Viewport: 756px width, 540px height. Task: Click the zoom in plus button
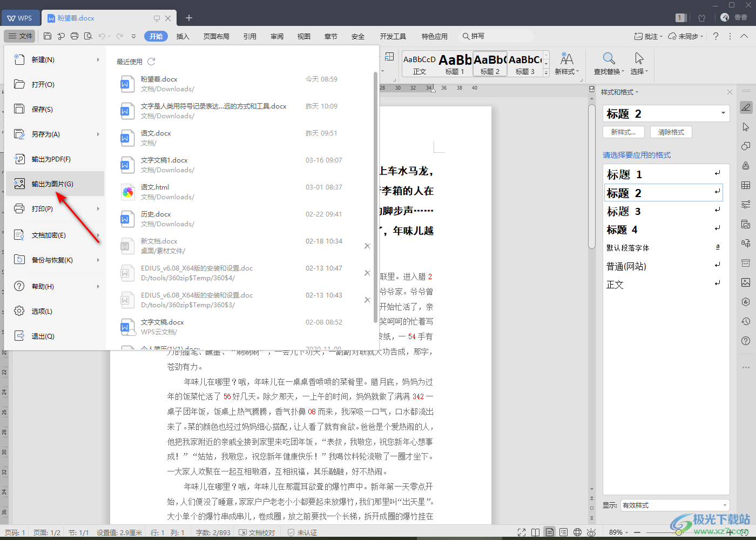(730, 532)
